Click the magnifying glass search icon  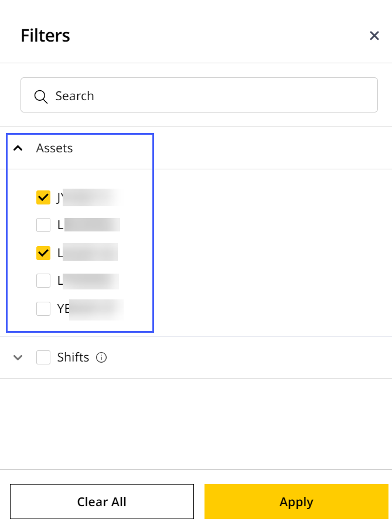pyautogui.click(x=41, y=96)
